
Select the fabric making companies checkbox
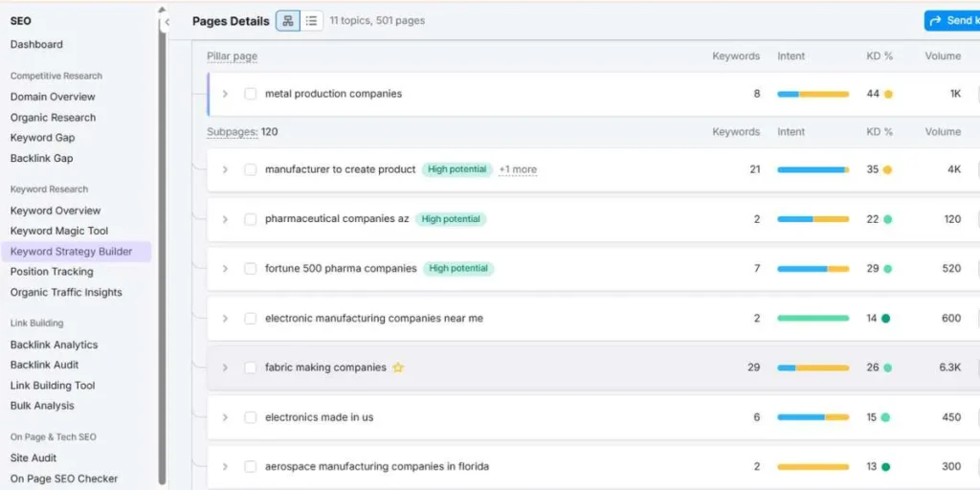click(x=251, y=367)
